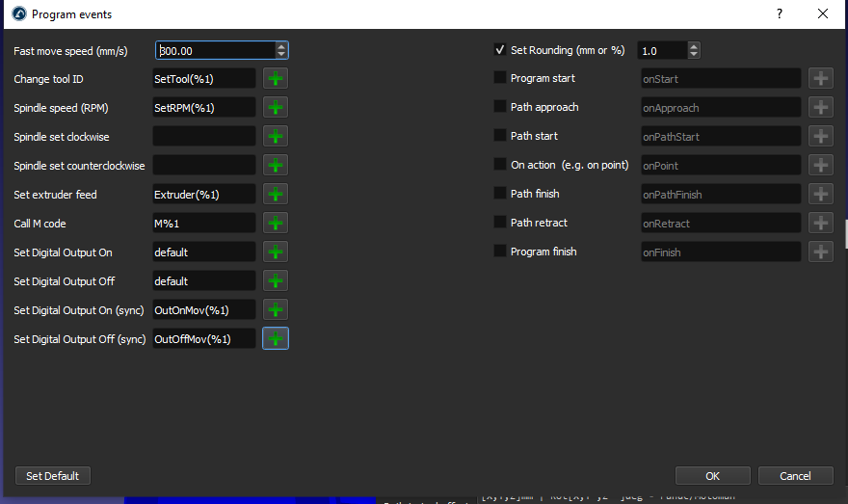
Task: Click the gray plus beside Path retract
Action: pos(820,223)
